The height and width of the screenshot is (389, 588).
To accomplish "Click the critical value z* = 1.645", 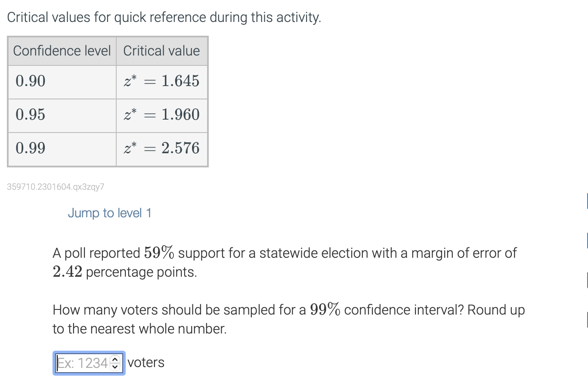I will tap(162, 81).
